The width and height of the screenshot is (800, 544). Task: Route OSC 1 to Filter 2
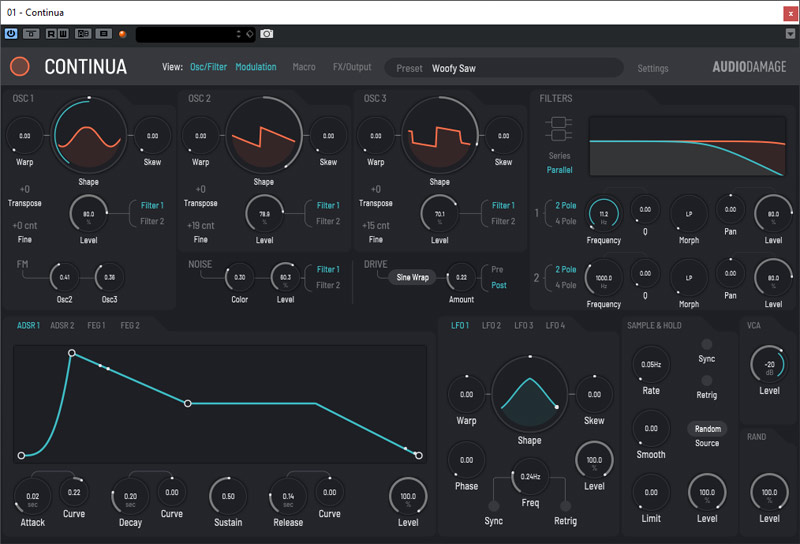pos(152,221)
